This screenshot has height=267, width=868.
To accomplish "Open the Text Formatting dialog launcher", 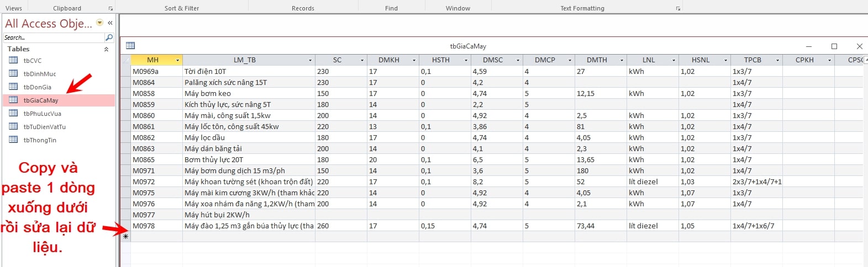I will 678,9.
